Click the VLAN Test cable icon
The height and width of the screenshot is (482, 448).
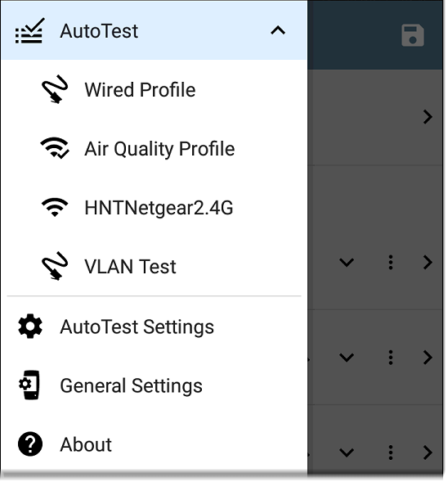[55, 266]
